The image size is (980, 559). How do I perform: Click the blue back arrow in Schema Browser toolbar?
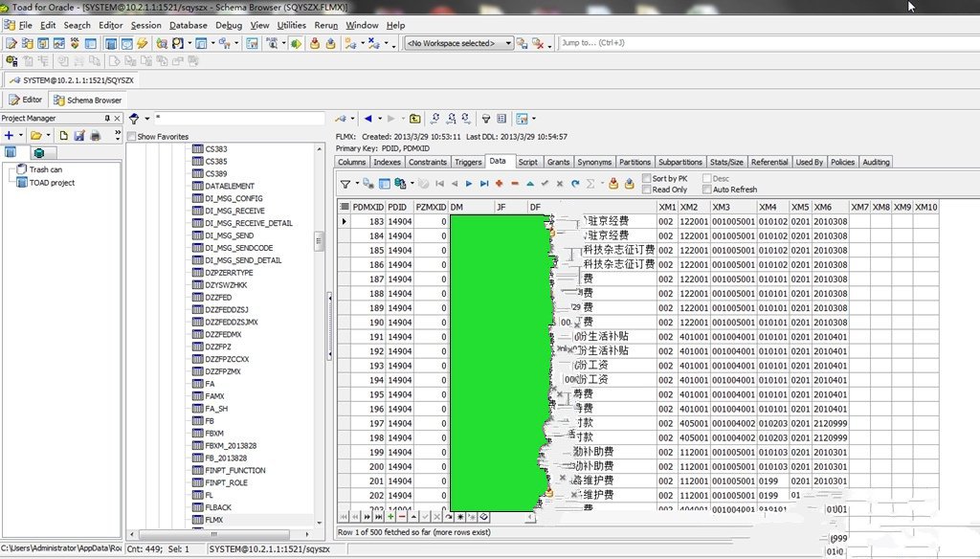(x=368, y=119)
